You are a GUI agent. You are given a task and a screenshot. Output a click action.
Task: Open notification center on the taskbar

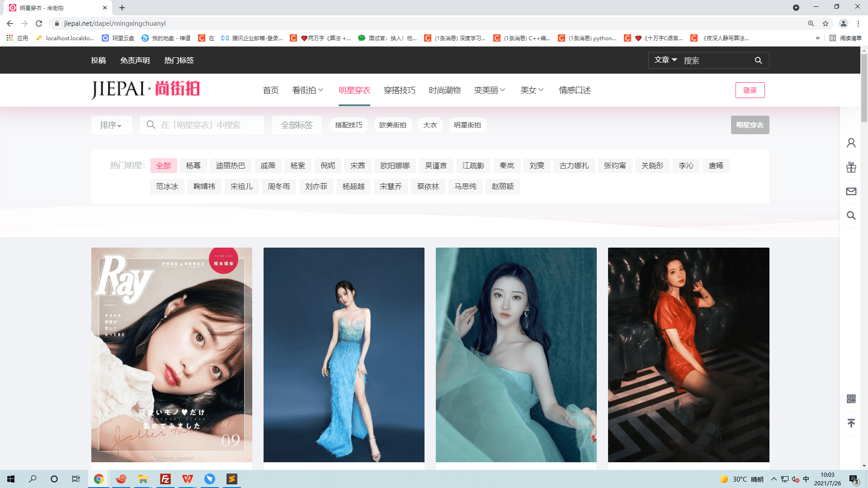coord(854,479)
